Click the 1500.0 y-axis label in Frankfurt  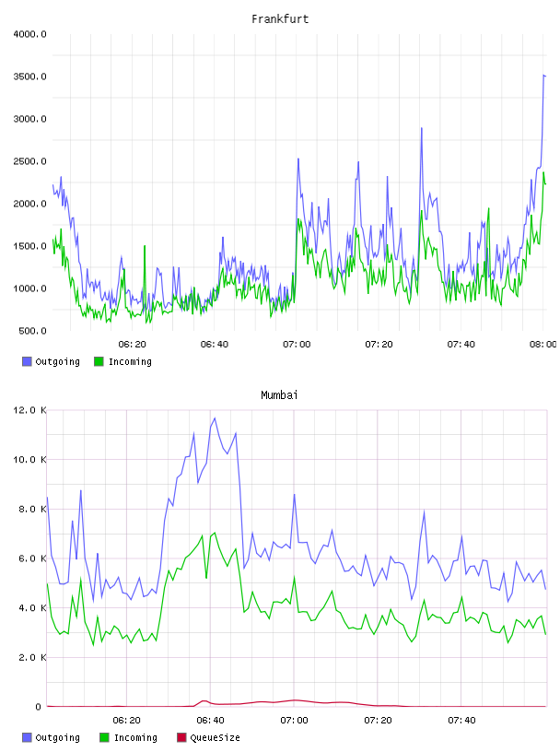click(x=30, y=246)
